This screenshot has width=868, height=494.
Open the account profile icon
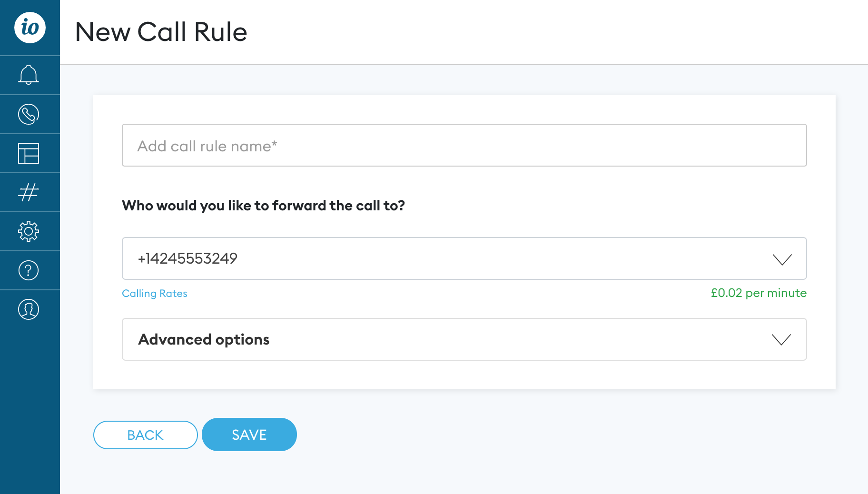click(29, 309)
